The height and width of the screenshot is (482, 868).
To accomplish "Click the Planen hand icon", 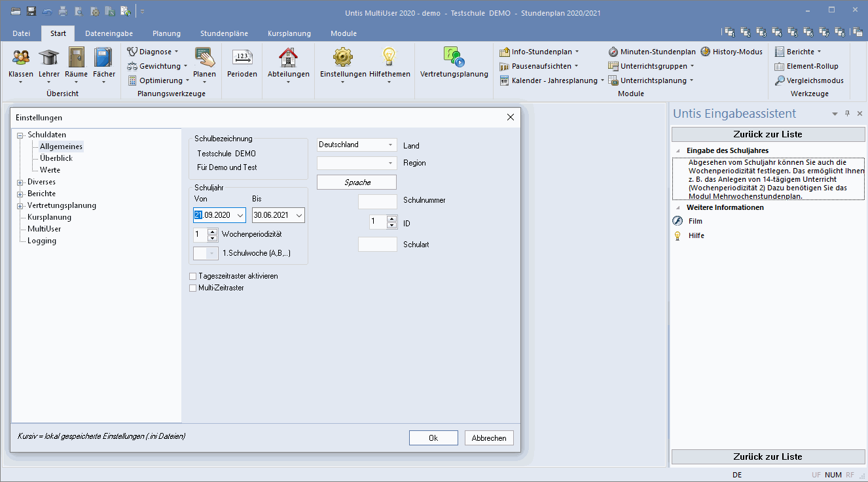I will [205, 58].
